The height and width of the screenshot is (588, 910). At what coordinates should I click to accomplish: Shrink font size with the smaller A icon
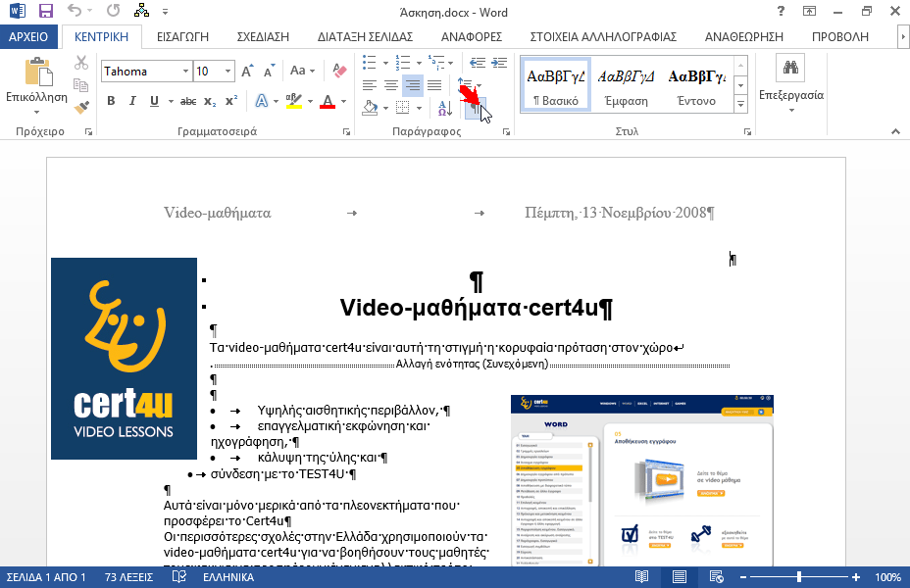[269, 72]
